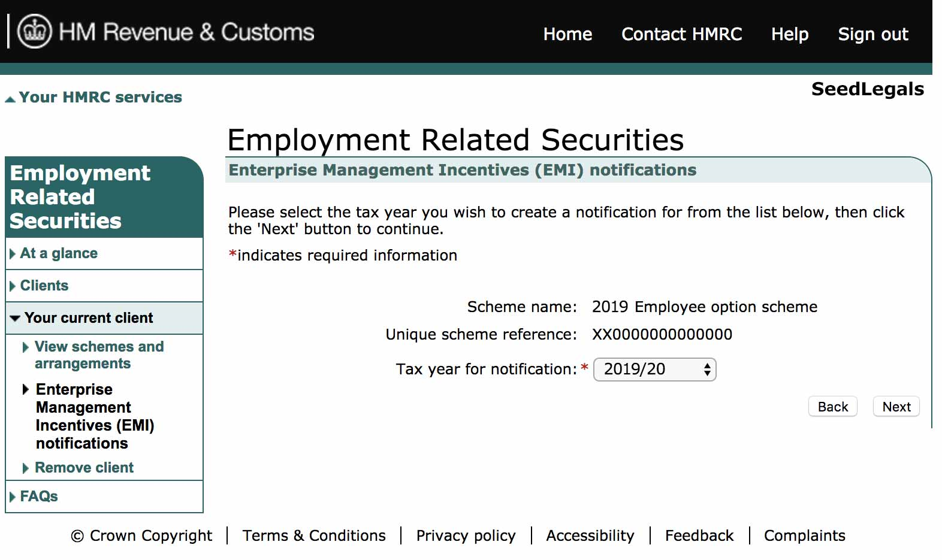Open the Privacy policy footer link

[466, 535]
